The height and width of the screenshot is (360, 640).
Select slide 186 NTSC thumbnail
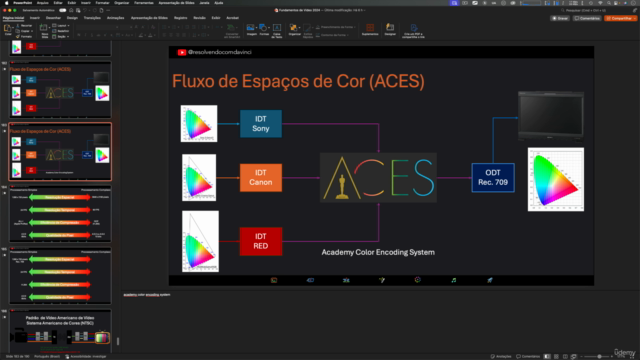pos(60,330)
